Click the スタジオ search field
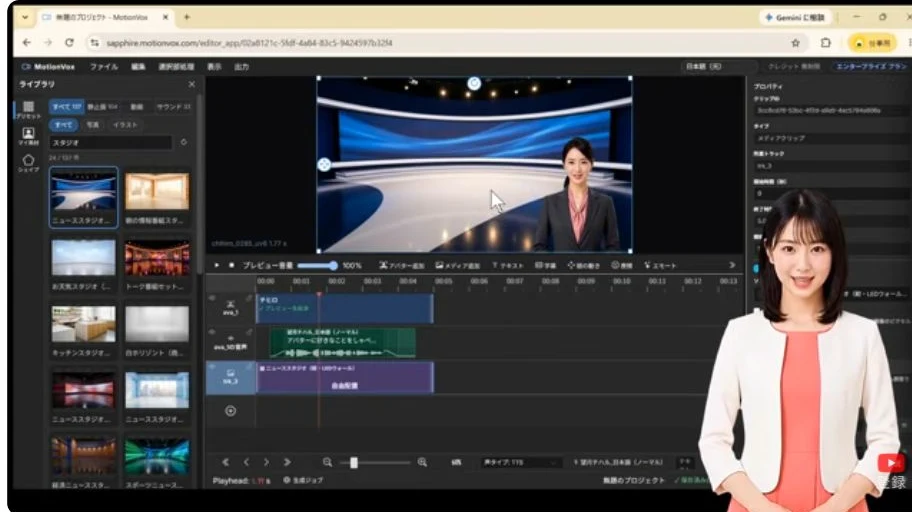The width and height of the screenshot is (912, 512). click(x=111, y=143)
